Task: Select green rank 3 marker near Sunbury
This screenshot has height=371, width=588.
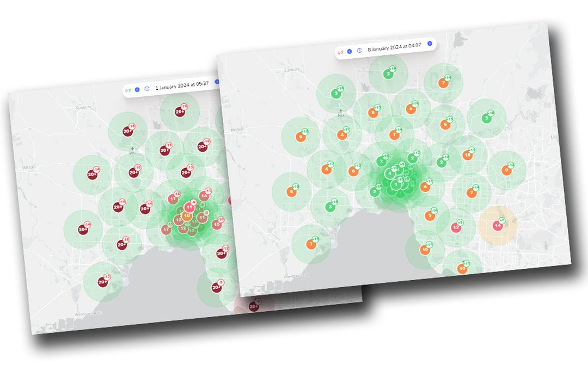Action: click(336, 94)
